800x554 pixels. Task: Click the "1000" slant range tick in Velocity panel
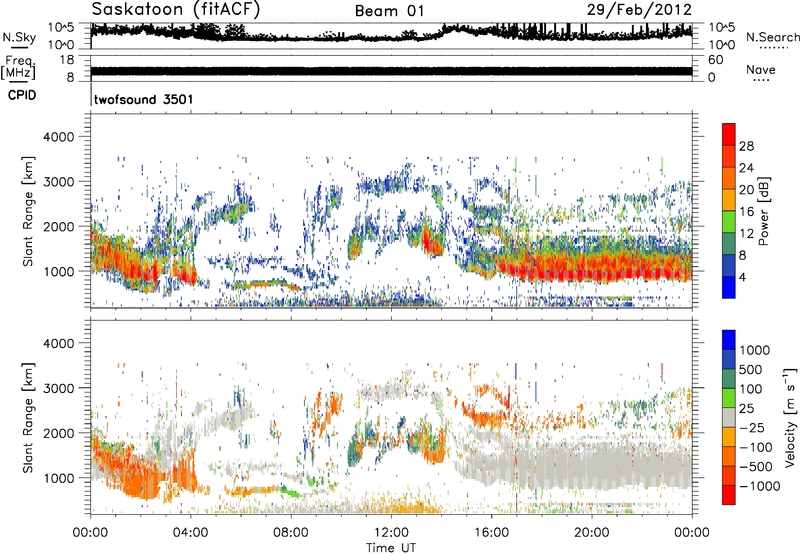click(x=58, y=478)
